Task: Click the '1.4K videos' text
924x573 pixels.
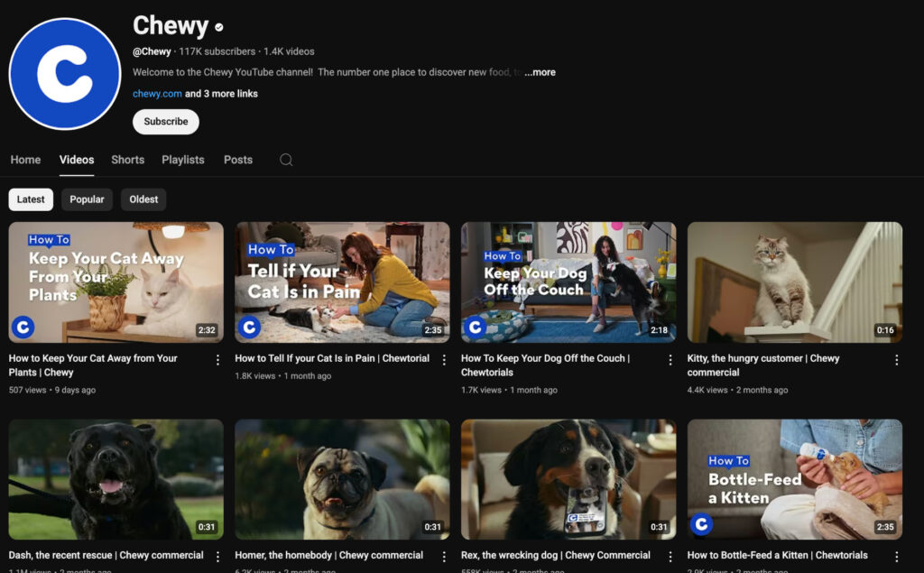Action: pyautogui.click(x=289, y=51)
